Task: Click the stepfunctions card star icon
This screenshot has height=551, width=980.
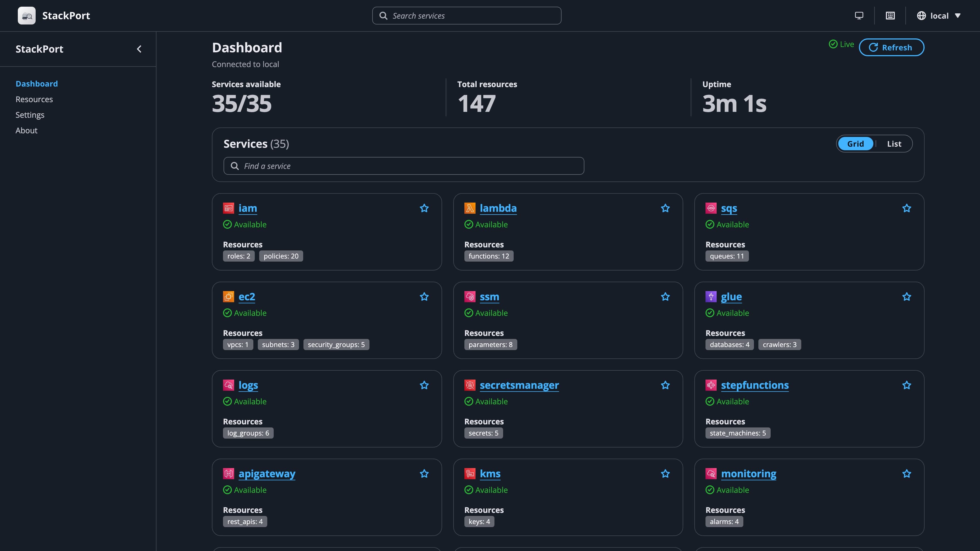Action: pyautogui.click(x=906, y=385)
